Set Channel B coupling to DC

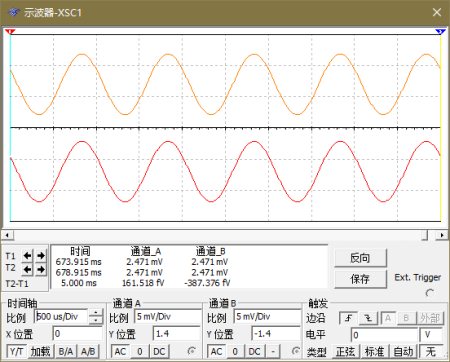(254, 351)
